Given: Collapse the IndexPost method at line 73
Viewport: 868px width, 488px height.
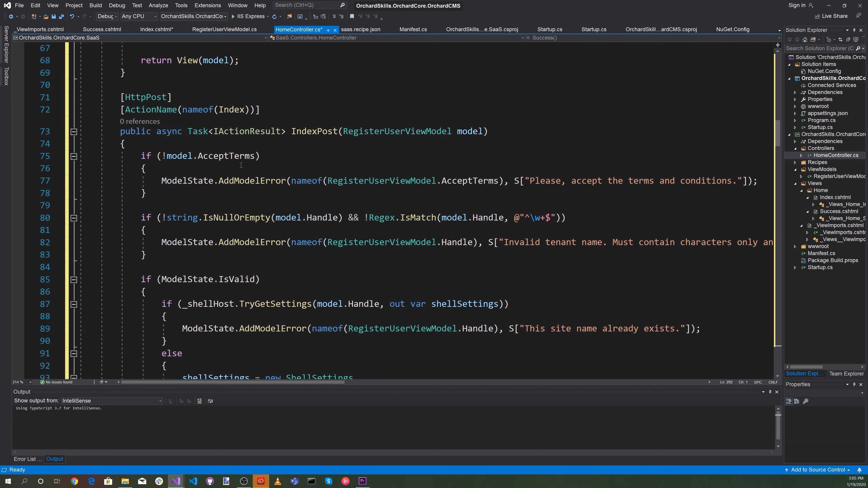Looking at the screenshot, I should click(x=74, y=132).
